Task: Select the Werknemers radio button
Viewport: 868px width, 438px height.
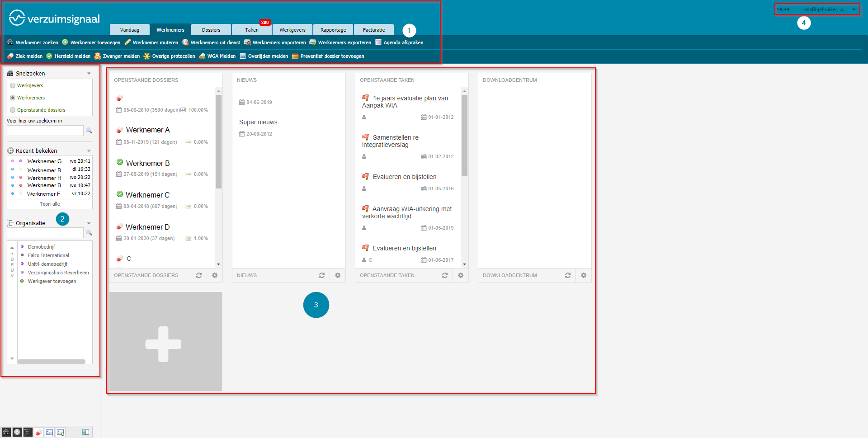Action: click(13, 98)
